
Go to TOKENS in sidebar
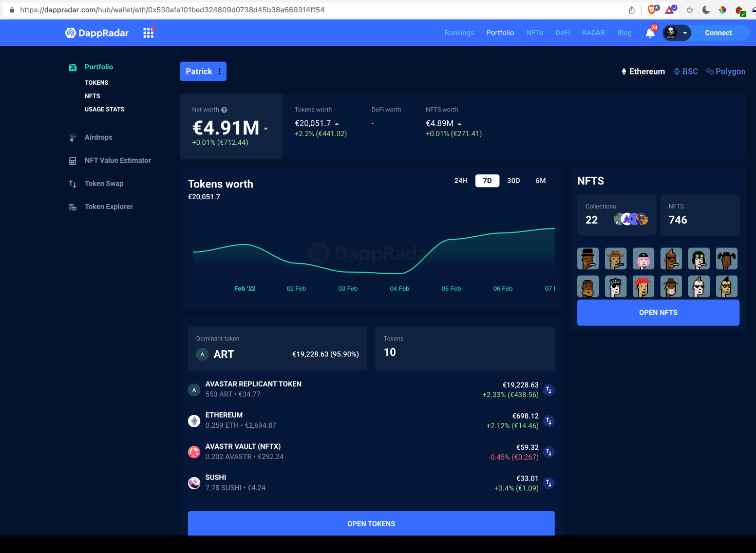[x=97, y=83]
